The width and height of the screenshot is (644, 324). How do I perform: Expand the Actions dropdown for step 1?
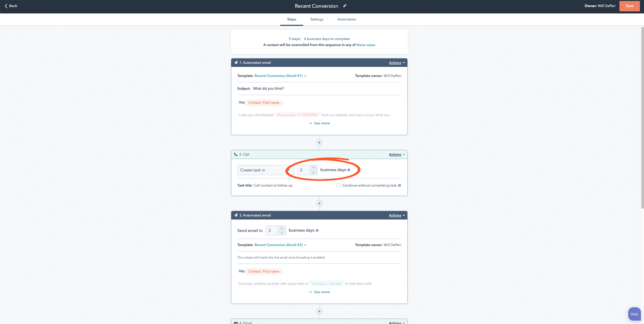coord(396,62)
